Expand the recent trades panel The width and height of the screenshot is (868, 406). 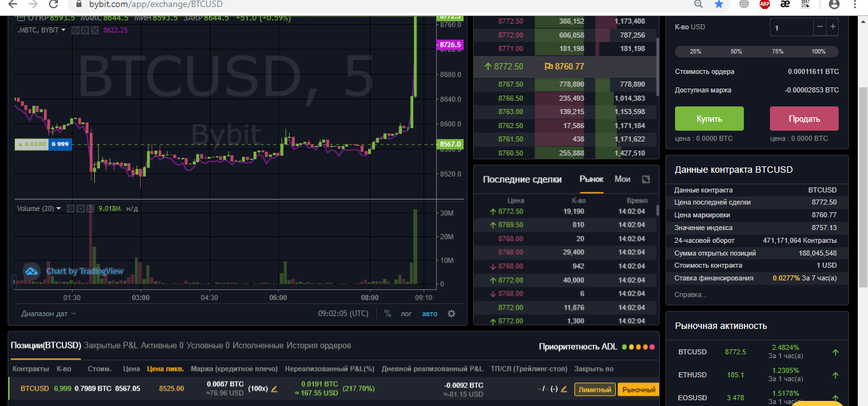coord(646,180)
